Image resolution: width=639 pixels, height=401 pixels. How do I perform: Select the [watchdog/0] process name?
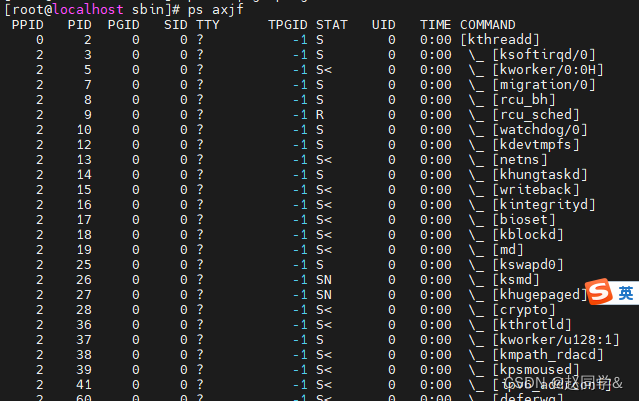pos(540,130)
